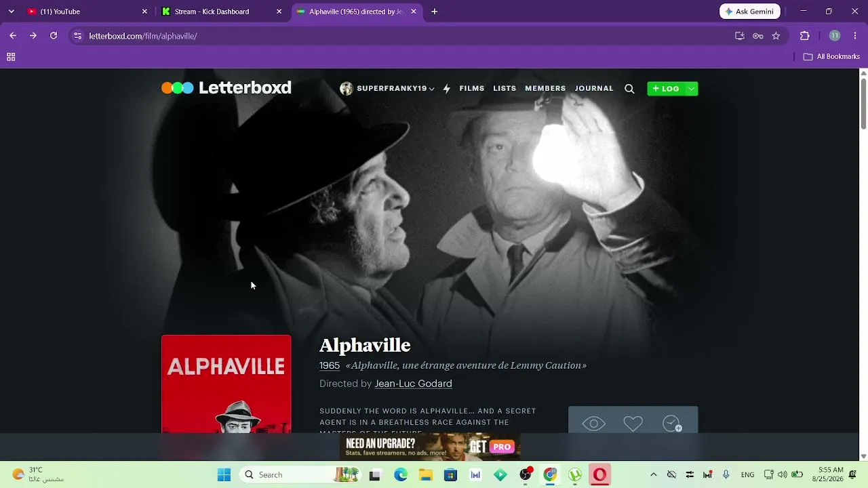Image resolution: width=868 pixels, height=488 pixels.
Task: Open the activity lightning bolt icon
Action: point(446,89)
